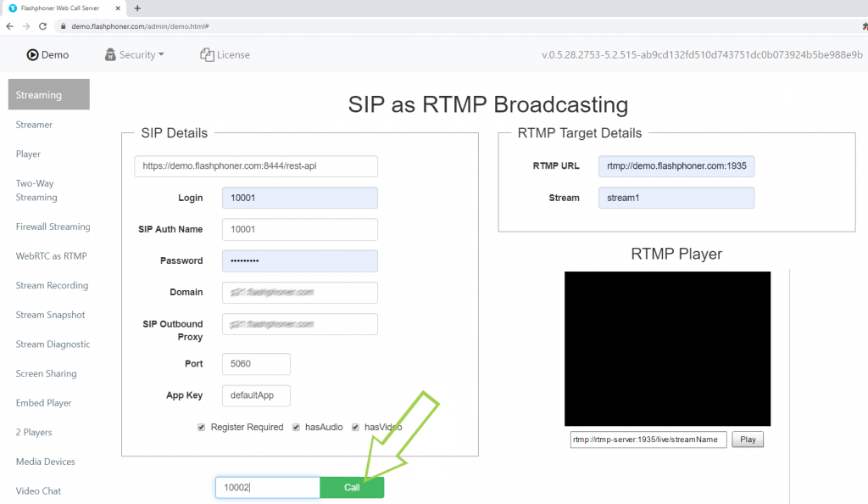Toggle the hasAudio checkbox
The width and height of the screenshot is (868, 504).
(296, 427)
